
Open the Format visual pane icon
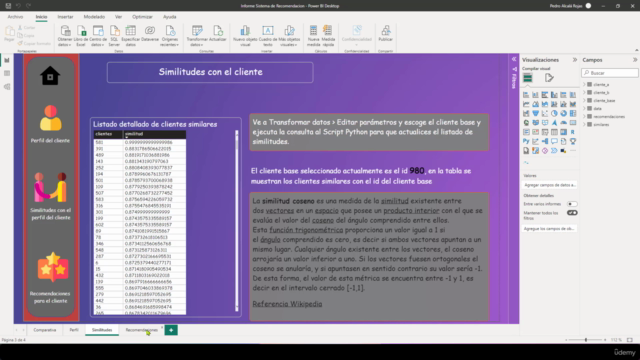point(549,78)
